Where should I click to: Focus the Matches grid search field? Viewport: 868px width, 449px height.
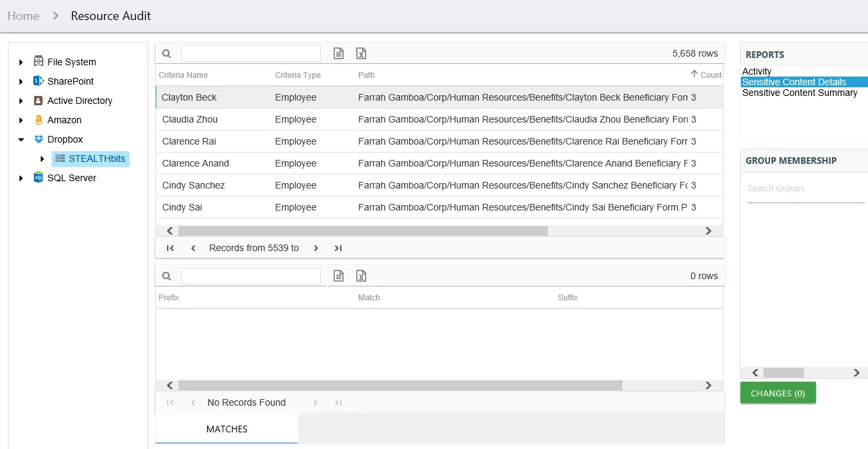tap(251, 276)
